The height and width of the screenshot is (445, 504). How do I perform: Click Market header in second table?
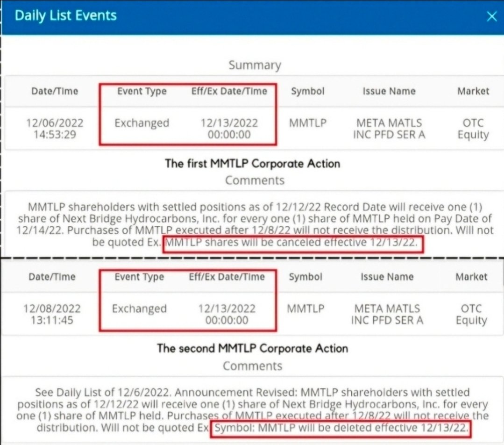pos(471,277)
